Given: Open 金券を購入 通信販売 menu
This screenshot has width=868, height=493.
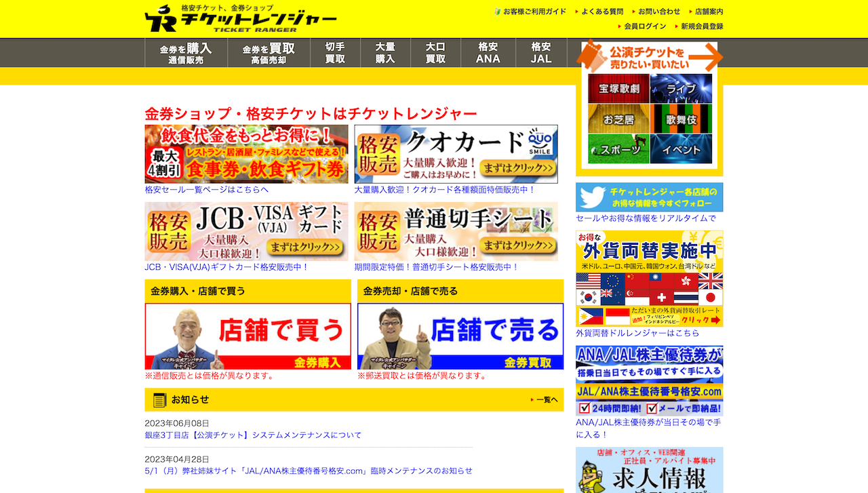Looking at the screenshot, I should tap(186, 54).
